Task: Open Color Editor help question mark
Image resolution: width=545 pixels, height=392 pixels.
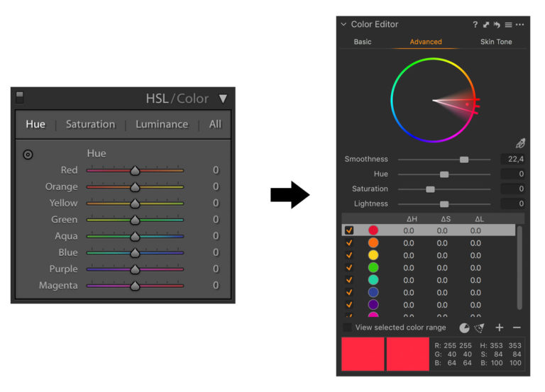Action: tap(475, 25)
